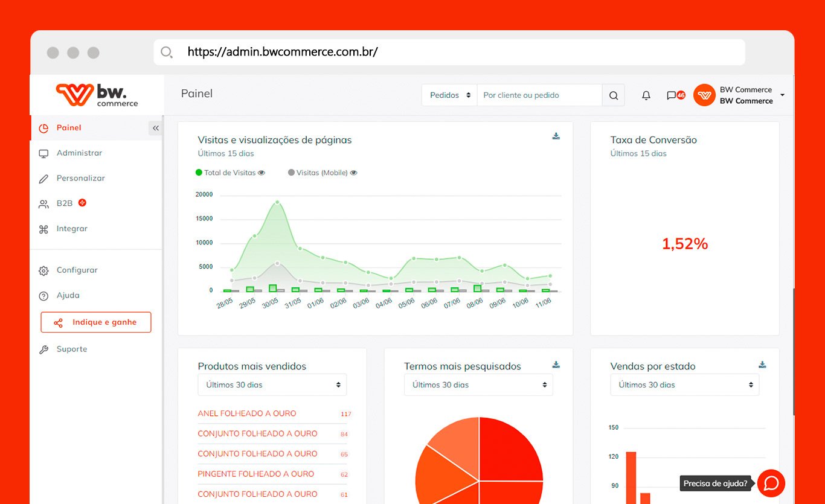The width and height of the screenshot is (825, 504).
Task: Click the 30/05 peak point on visits chart
Action: point(277,202)
